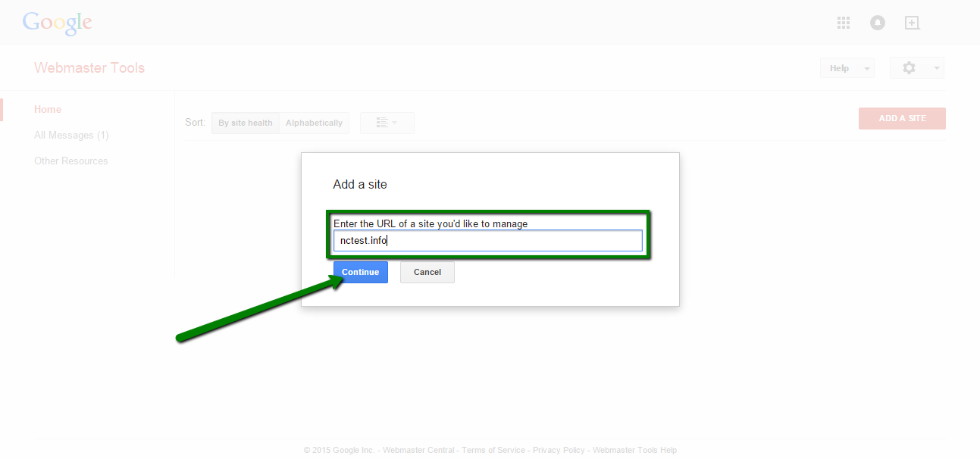The width and height of the screenshot is (980, 459).
Task: Open the Privacy Policy footer link
Action: tap(559, 450)
